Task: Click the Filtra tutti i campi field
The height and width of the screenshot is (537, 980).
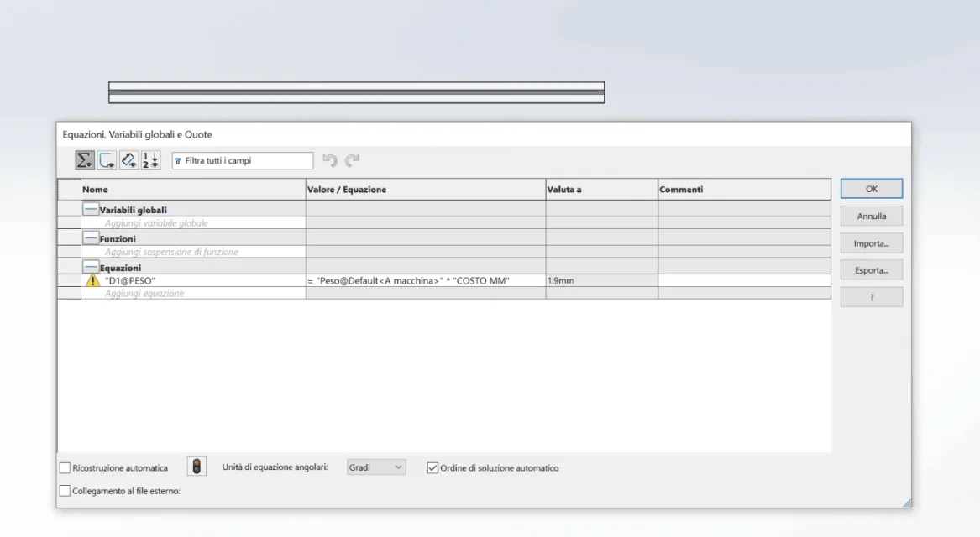Action: [x=243, y=160]
